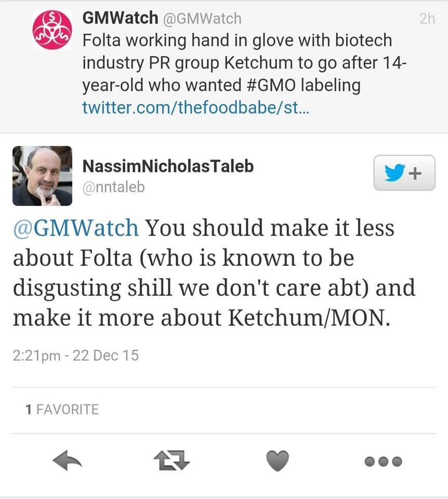Tap the reply text mentioning Ketchum/MON
This screenshot has width=448, height=499.
(x=214, y=272)
